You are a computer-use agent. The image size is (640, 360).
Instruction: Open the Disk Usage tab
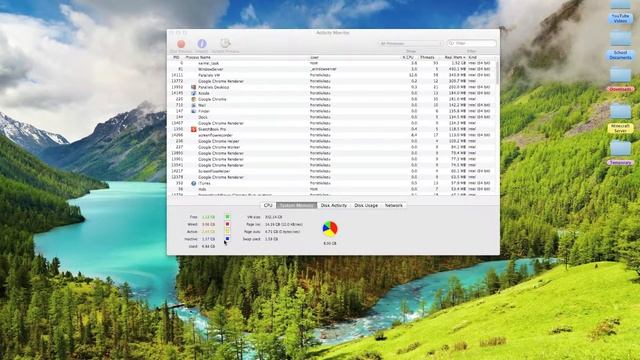click(x=366, y=205)
